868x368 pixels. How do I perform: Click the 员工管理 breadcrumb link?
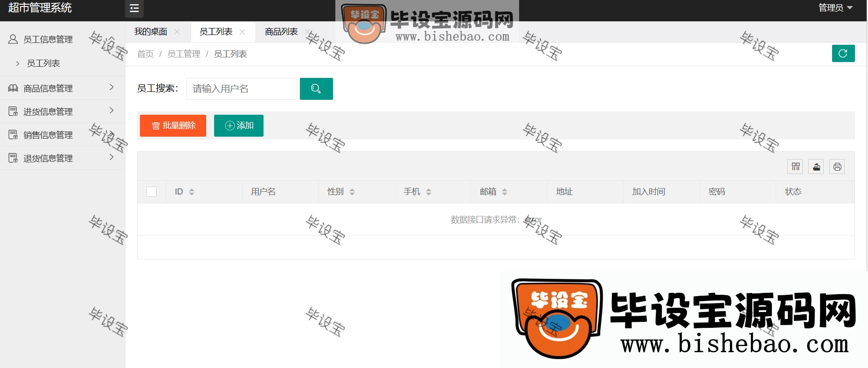(x=184, y=54)
